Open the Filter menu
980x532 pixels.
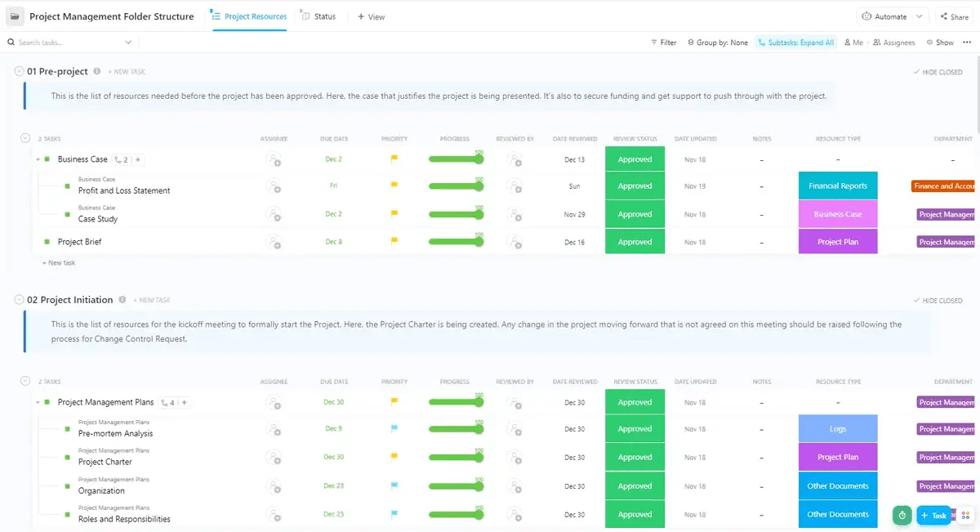(x=663, y=42)
